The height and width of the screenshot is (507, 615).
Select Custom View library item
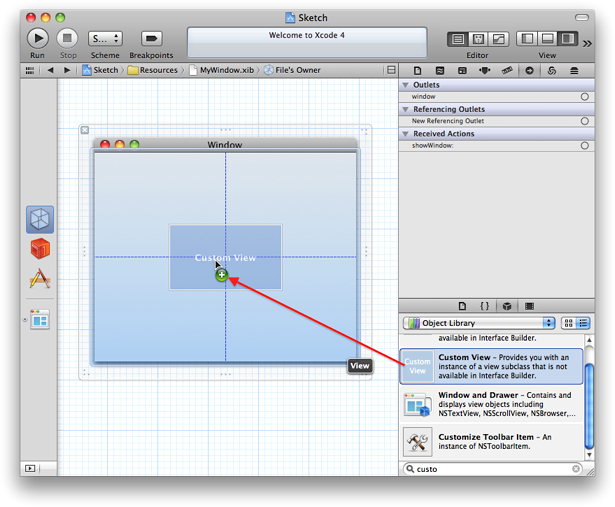(x=491, y=366)
